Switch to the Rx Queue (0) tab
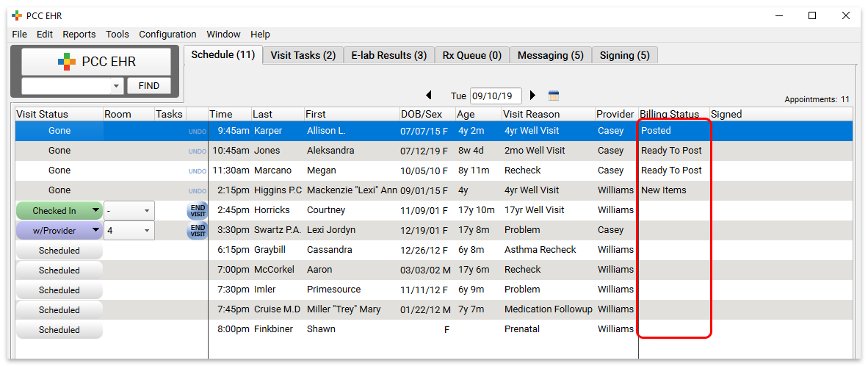Viewport: 868px width, 366px height. pos(472,55)
